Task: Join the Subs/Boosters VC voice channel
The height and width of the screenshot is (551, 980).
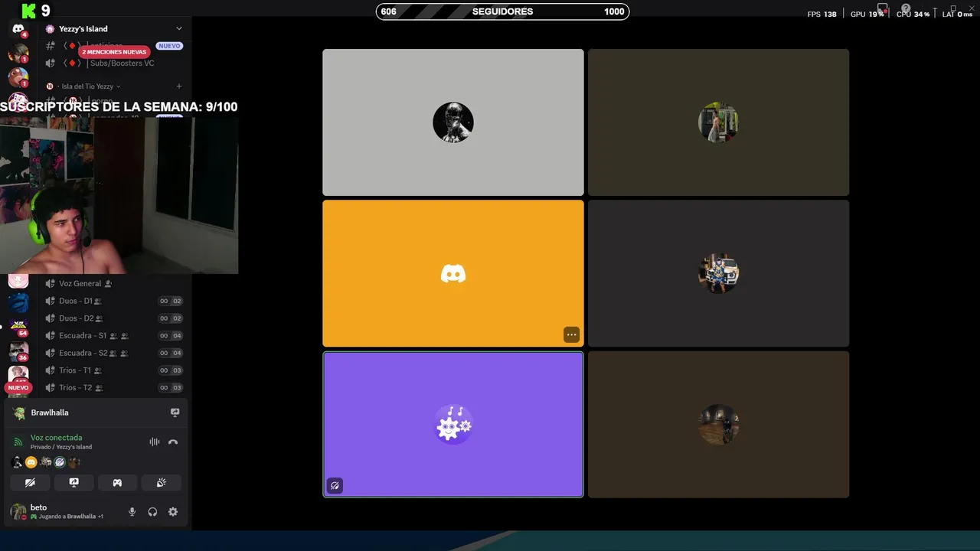Action: point(115,64)
